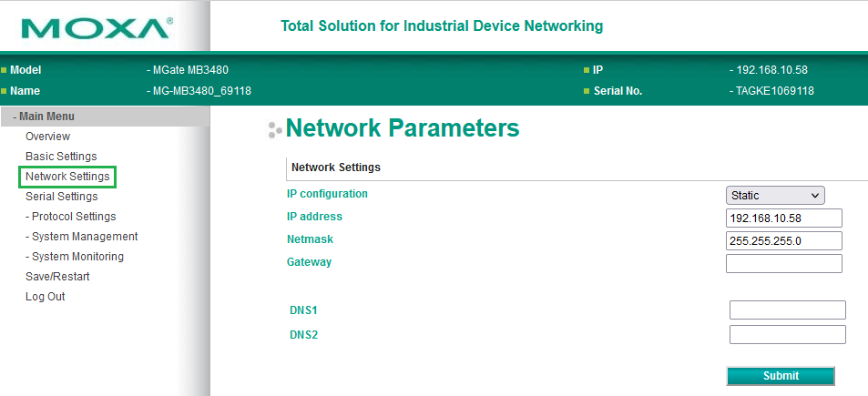Image resolution: width=868 pixels, height=396 pixels.
Task: Select Network Settings menu item
Action: click(67, 177)
